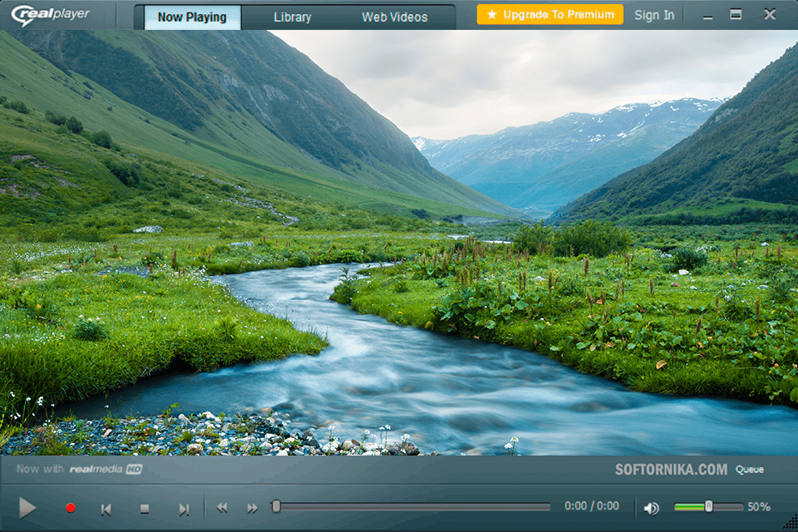Screen dimensions: 798x532
Task: Click the volume slider knob
Action: pyautogui.click(x=708, y=506)
